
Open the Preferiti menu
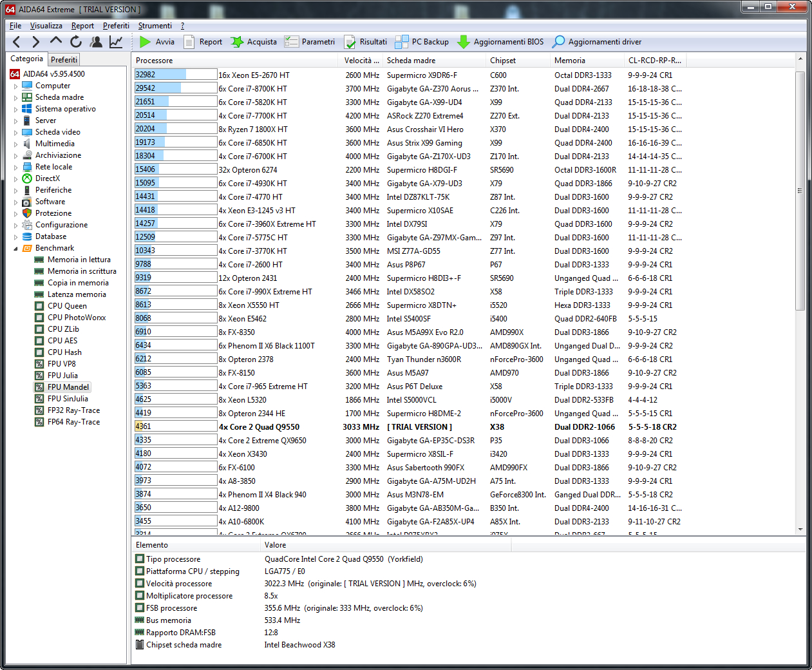pos(116,26)
